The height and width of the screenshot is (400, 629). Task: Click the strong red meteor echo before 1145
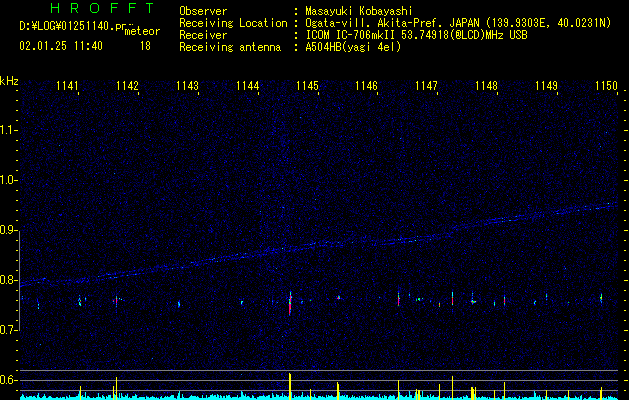coord(290,304)
